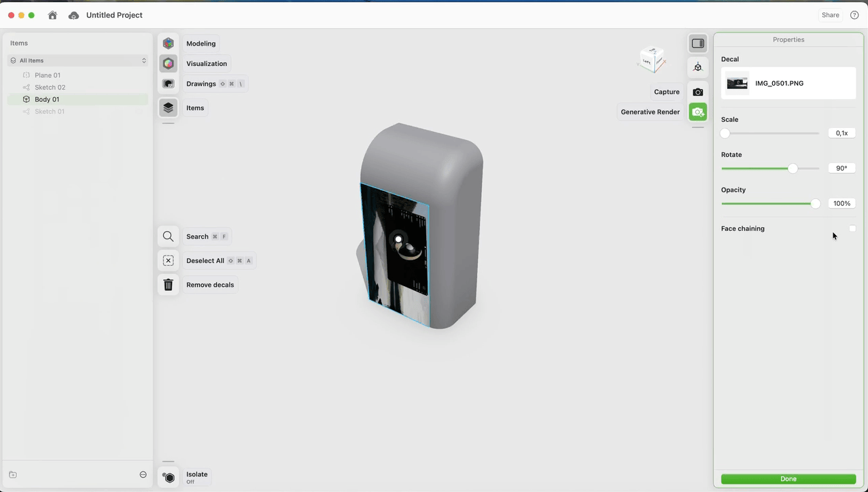The width and height of the screenshot is (868, 492).
Task: Select the Search menu label
Action: [x=197, y=236]
